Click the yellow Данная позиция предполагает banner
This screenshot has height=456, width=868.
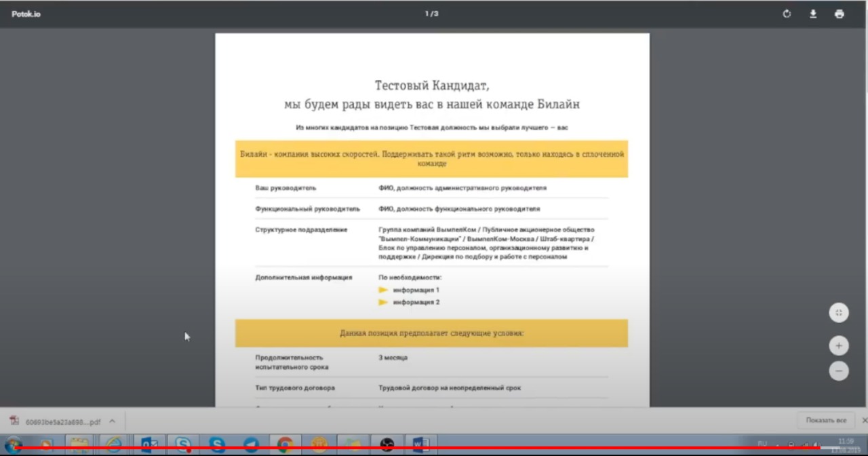click(x=431, y=333)
